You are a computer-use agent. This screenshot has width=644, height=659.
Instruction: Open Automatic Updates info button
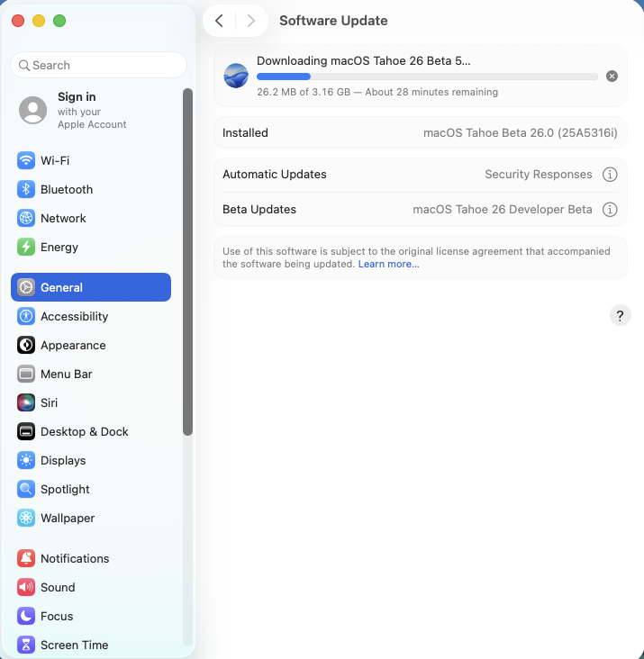(610, 174)
